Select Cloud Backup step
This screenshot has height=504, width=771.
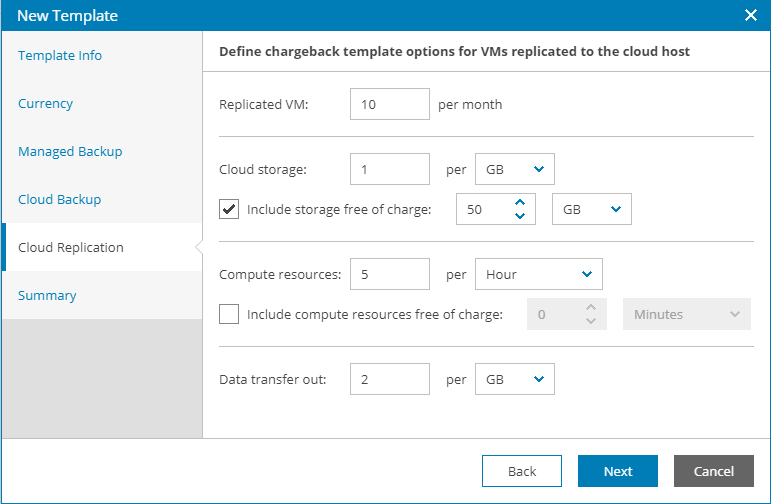point(60,200)
